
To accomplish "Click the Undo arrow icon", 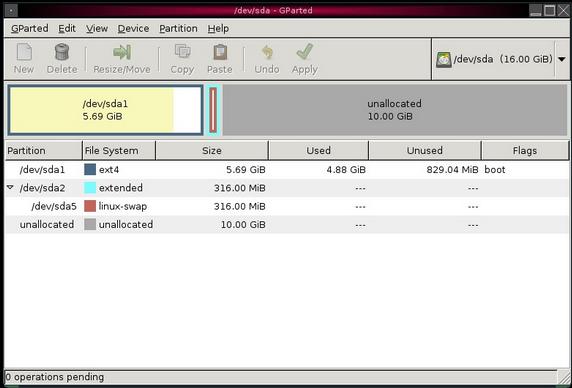I will (267, 52).
